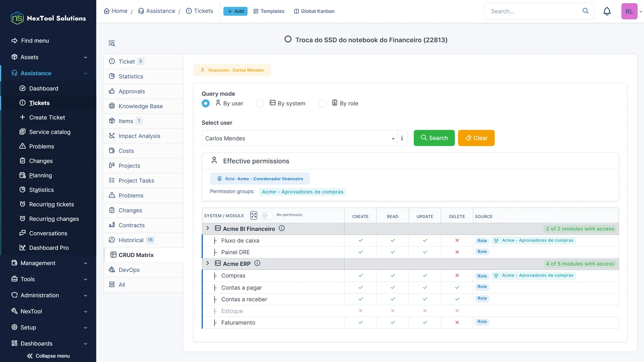Viewport: 644px width, 362px height.
Task: Open Recurring tickets in sidebar
Action: (52, 204)
